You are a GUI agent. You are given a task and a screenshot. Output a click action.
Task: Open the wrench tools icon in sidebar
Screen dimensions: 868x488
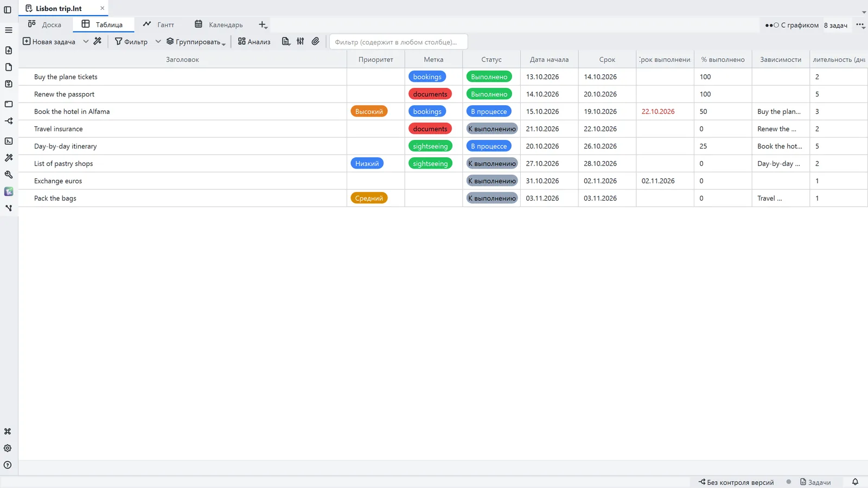pos(9,175)
